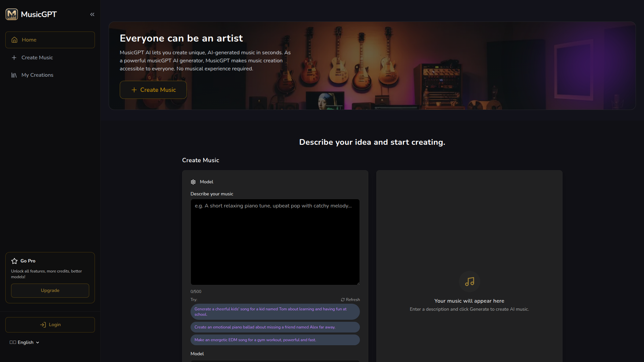Click the music note placeholder icon
This screenshot has width=644, height=362.
click(469, 282)
